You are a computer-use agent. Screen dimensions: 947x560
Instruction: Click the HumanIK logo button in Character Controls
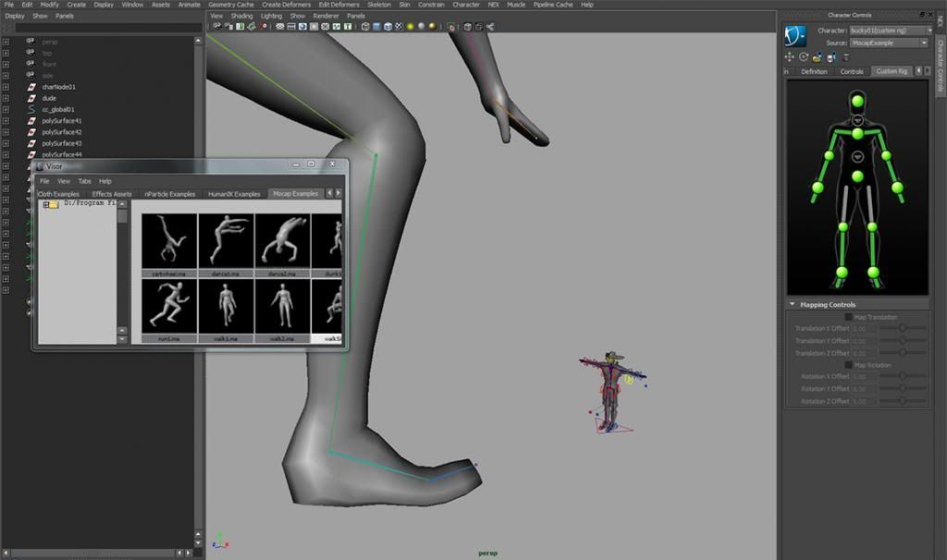click(795, 36)
